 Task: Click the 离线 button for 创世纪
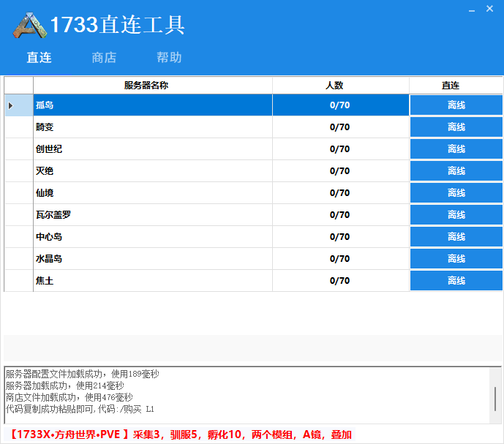point(456,149)
